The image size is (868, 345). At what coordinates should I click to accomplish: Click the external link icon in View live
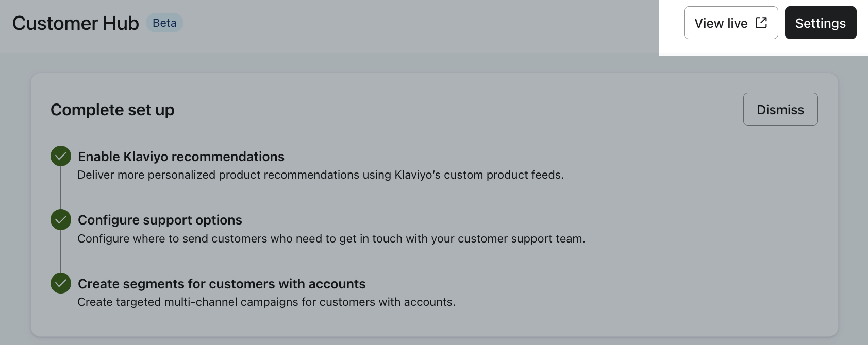coord(761,23)
